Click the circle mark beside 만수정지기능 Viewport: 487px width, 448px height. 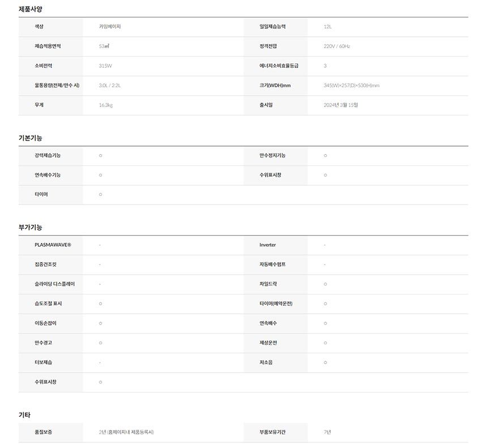click(x=326, y=155)
